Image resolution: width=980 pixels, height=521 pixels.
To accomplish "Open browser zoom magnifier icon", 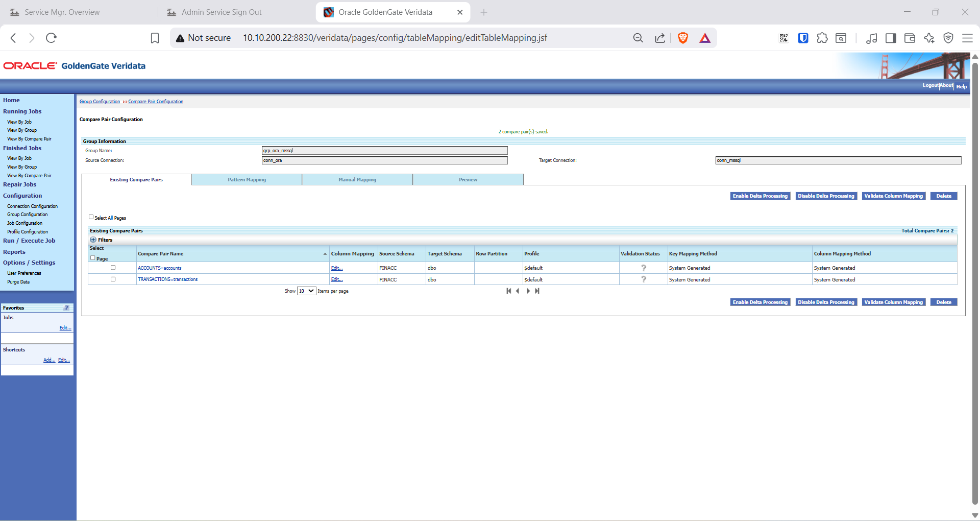I will point(638,38).
